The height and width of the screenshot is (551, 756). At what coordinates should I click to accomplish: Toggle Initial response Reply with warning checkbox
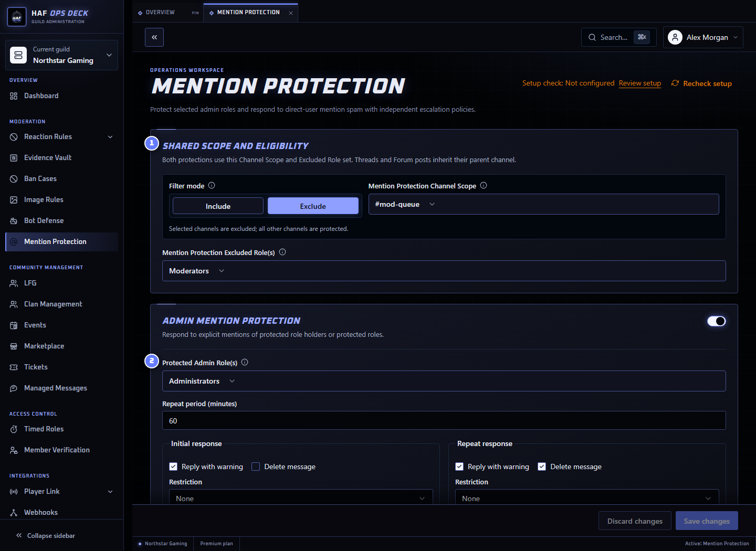[173, 467]
